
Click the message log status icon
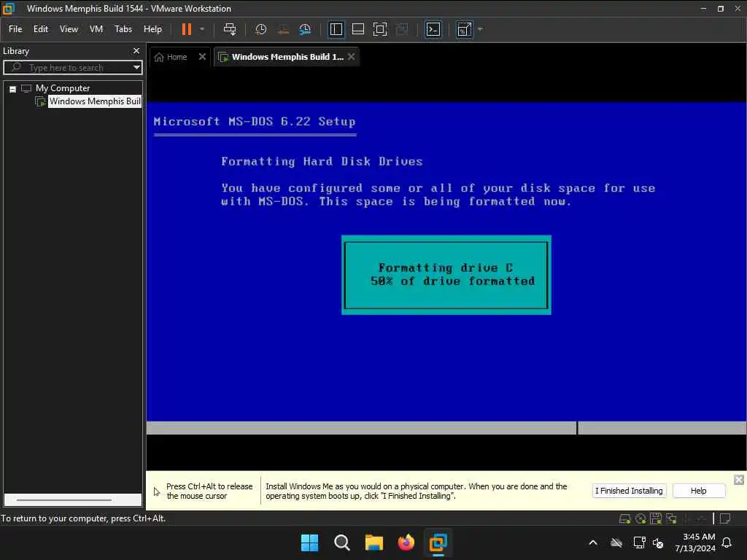pyautogui.click(x=725, y=518)
